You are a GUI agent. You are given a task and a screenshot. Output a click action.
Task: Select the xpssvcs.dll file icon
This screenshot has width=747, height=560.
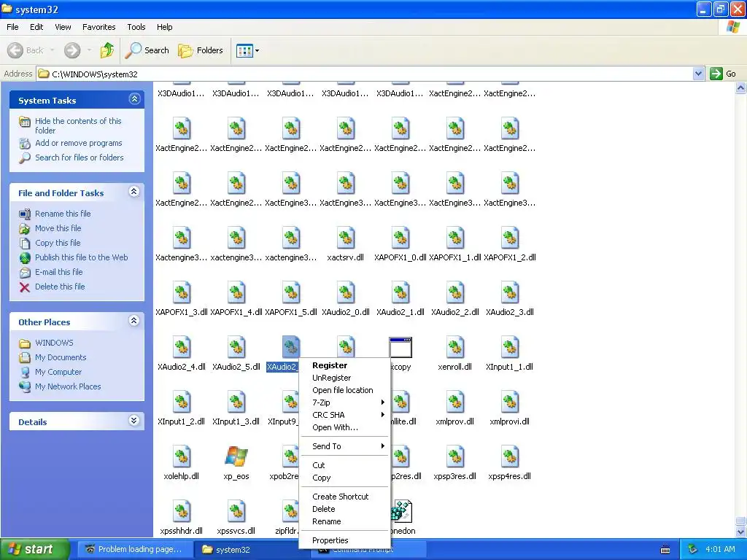[236, 511]
